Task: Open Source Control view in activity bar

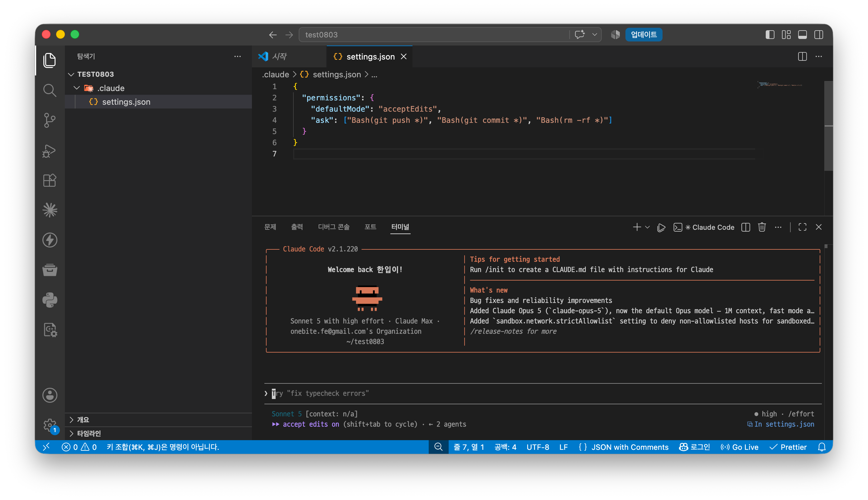Action: 50,121
